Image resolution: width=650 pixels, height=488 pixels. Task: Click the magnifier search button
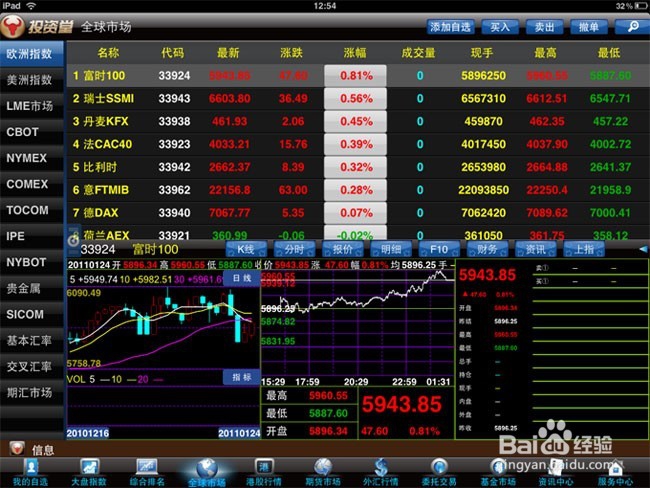(632, 27)
